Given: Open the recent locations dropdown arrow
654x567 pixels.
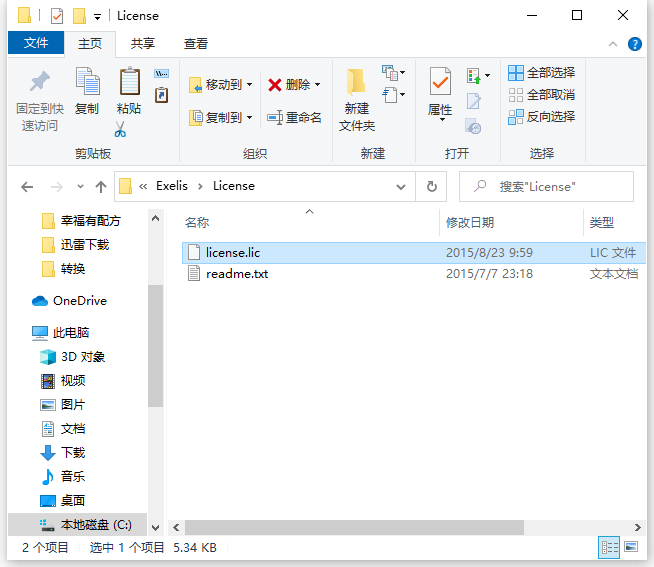Looking at the screenshot, I should click(x=80, y=186).
